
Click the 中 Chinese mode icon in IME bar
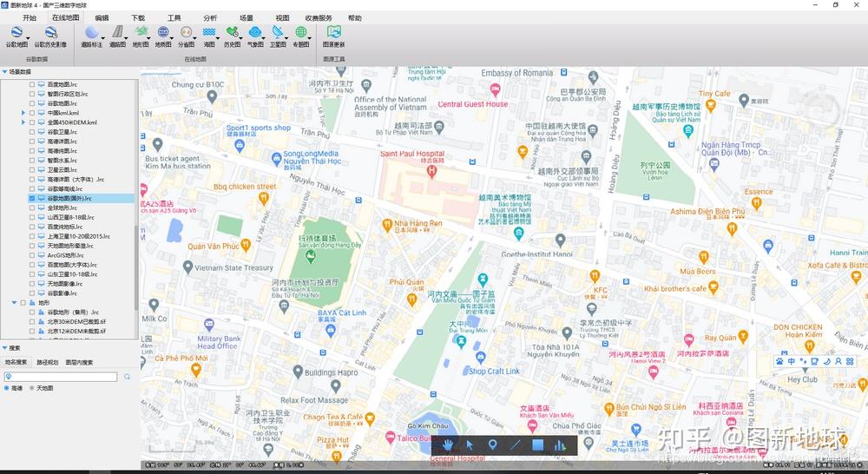click(x=791, y=361)
